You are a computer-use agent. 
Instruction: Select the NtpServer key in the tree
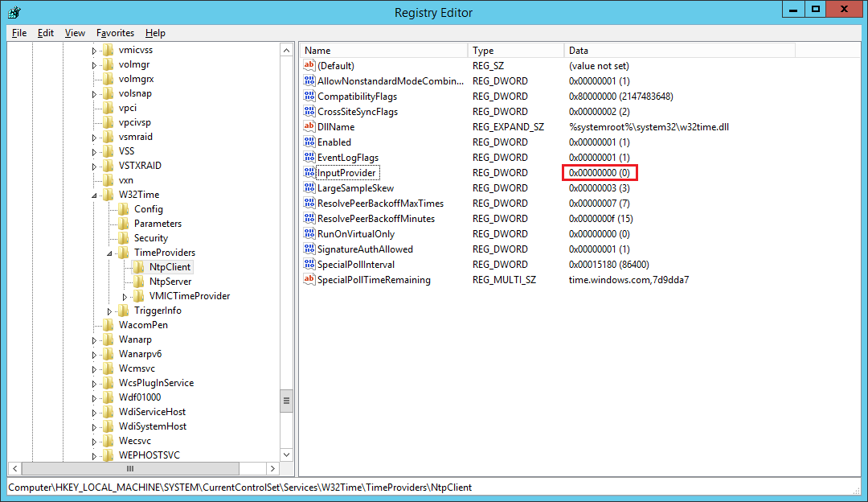[170, 281]
